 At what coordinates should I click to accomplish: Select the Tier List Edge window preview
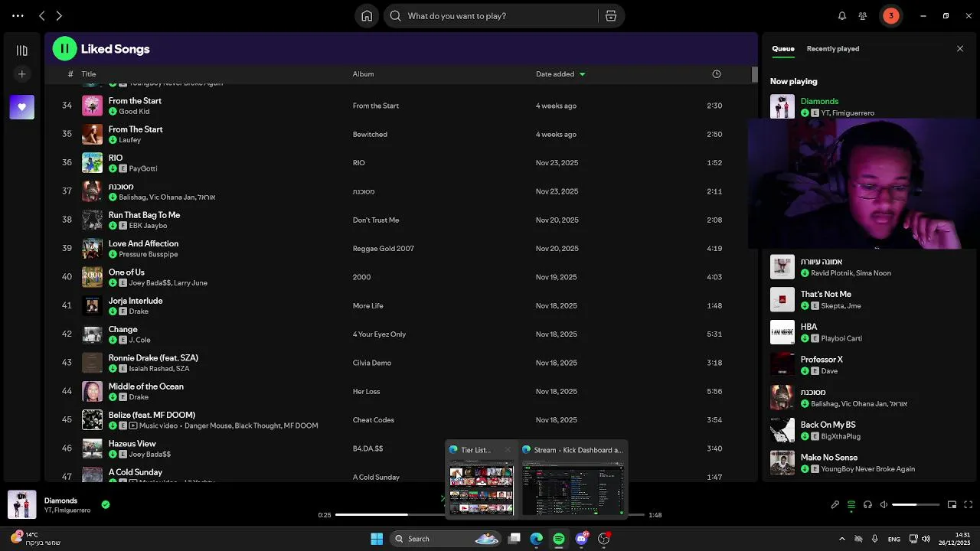point(481,479)
